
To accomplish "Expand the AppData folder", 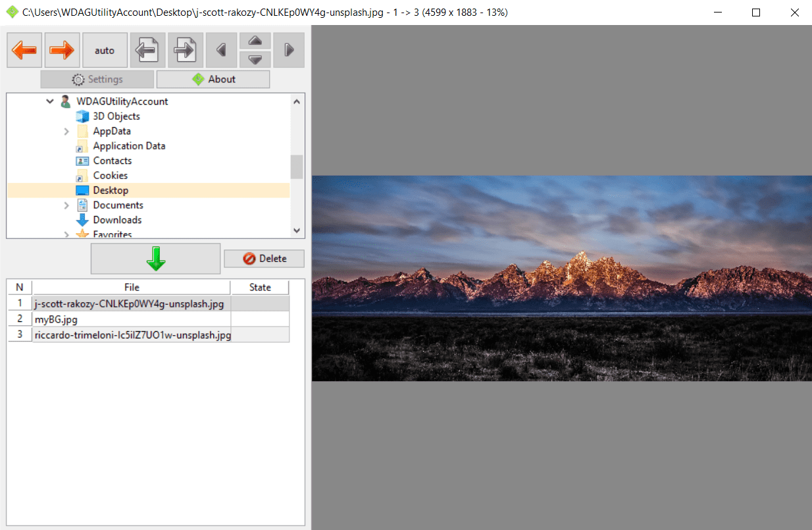I will tap(66, 131).
